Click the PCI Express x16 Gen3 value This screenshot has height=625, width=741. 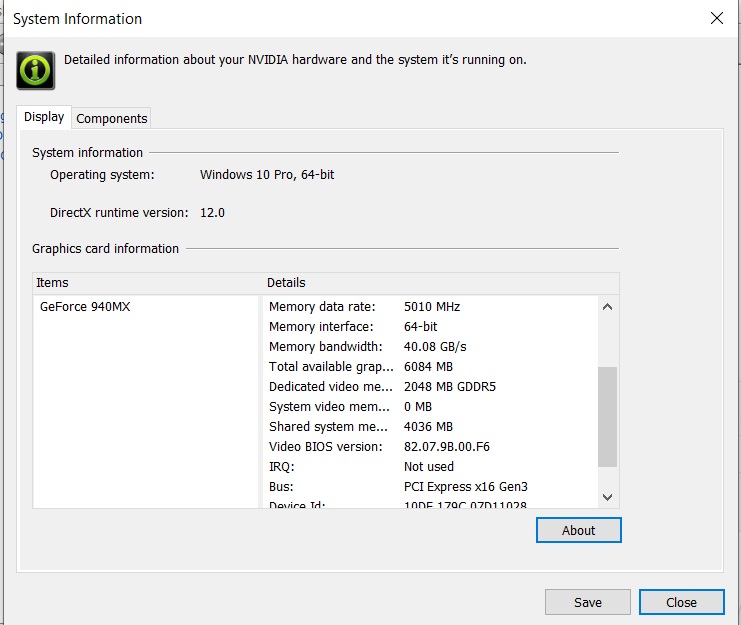pyautogui.click(x=465, y=487)
